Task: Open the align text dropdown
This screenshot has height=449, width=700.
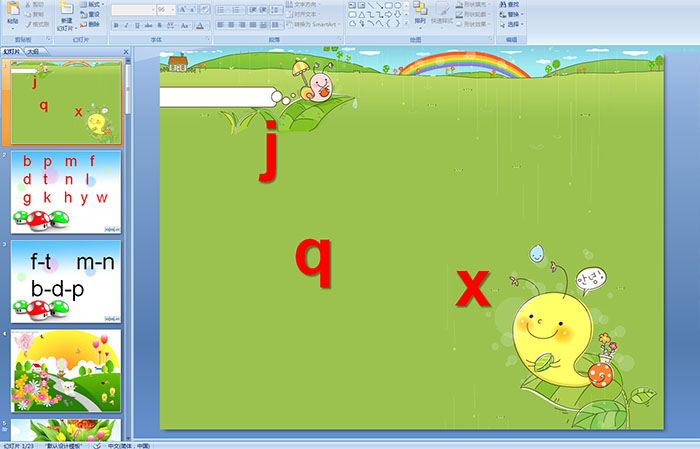Action: point(304,14)
